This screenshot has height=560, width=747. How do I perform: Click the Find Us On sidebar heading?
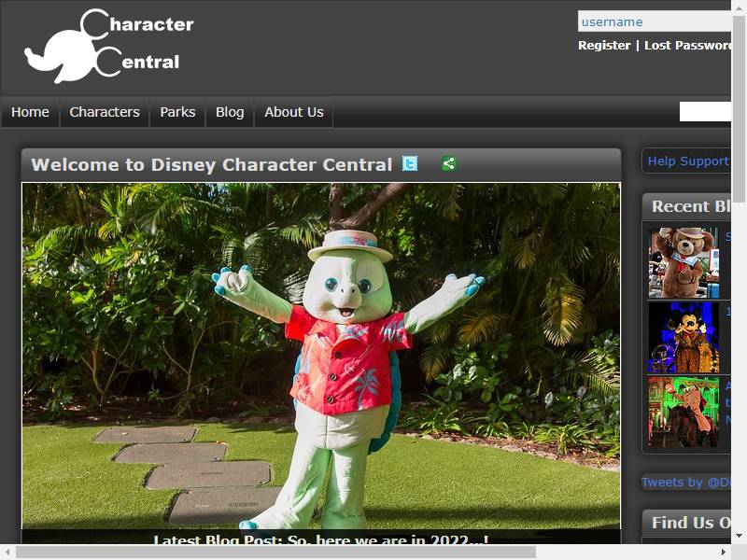pyautogui.click(x=691, y=523)
